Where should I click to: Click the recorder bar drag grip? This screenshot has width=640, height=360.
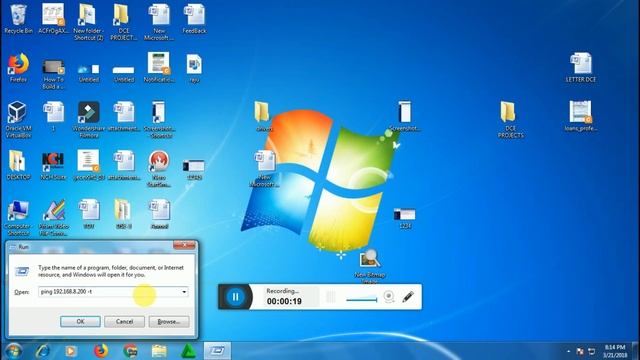(331, 297)
